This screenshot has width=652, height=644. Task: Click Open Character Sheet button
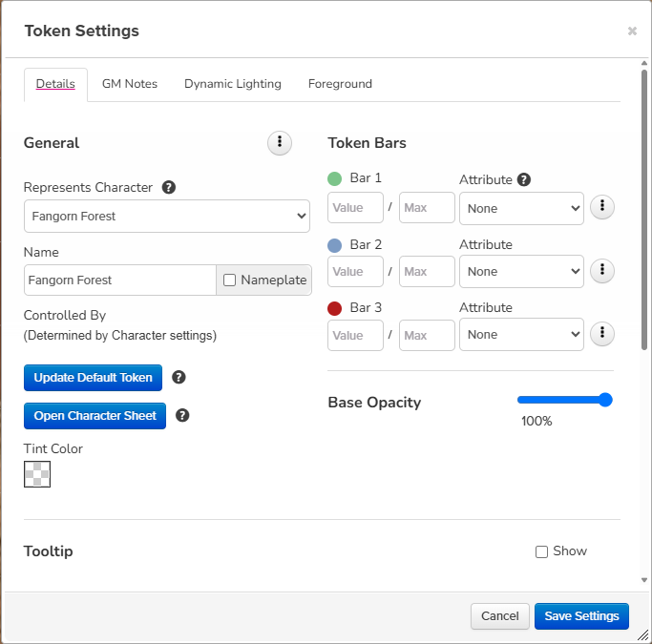[95, 416]
